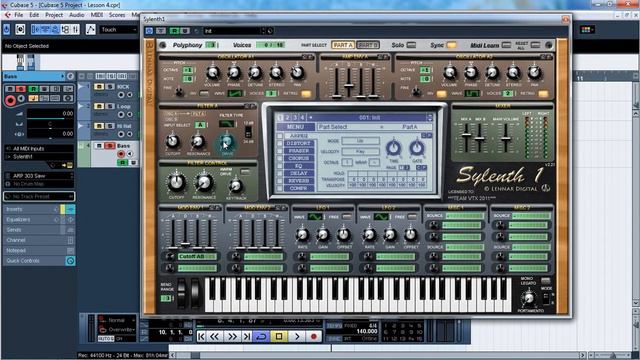Select the DELAY effect tab
This screenshot has height=360, width=640.
click(x=298, y=173)
